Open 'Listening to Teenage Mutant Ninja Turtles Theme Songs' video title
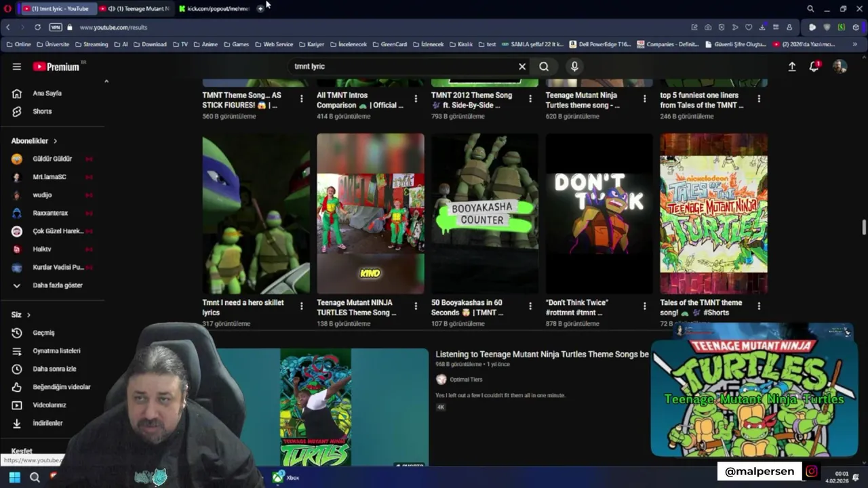The height and width of the screenshot is (488, 868). (x=542, y=354)
